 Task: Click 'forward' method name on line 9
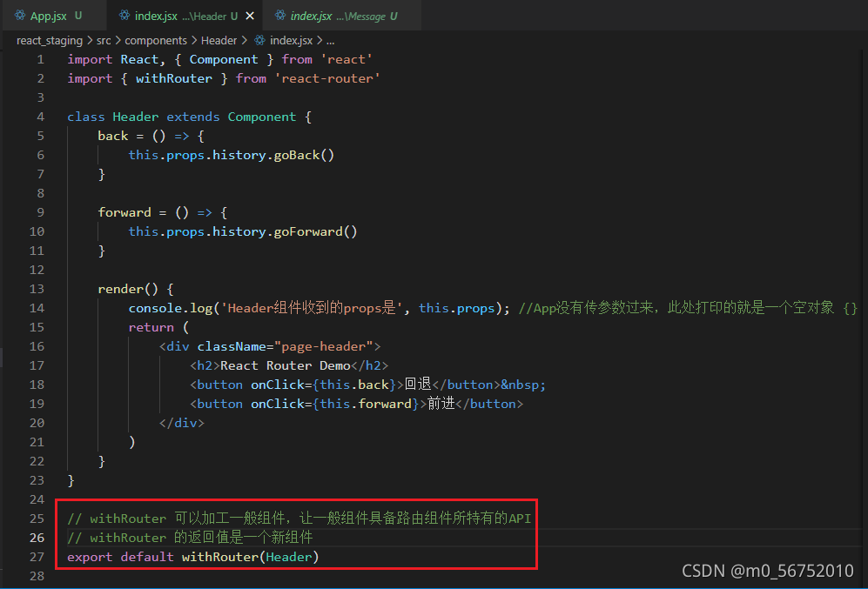click(x=124, y=212)
